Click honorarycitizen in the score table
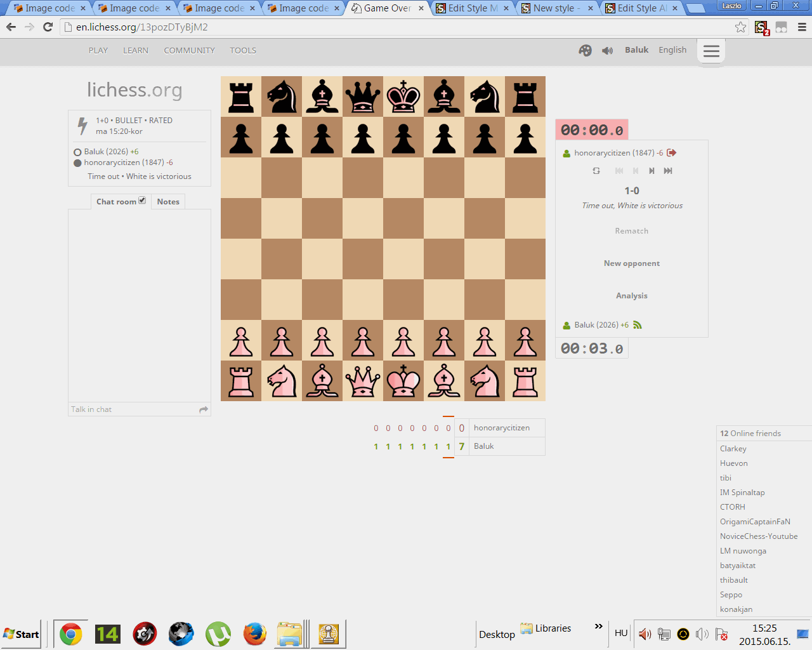 (502, 428)
